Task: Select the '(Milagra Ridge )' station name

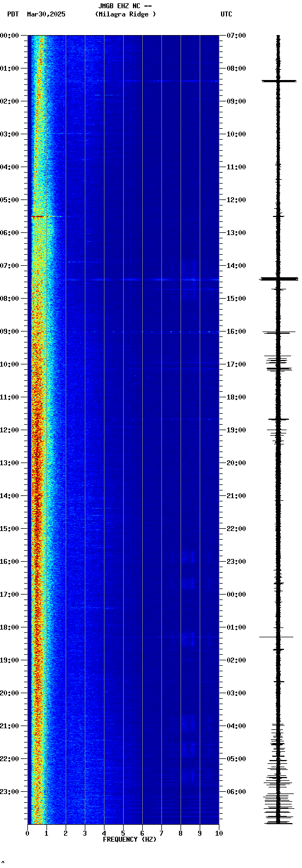Action: (125, 14)
